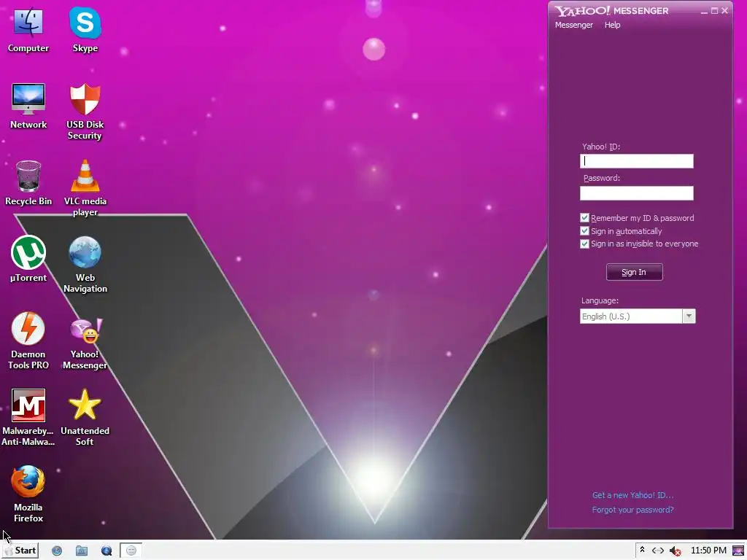747x560 pixels.
Task: Open the Recycle Bin
Action: (28, 182)
